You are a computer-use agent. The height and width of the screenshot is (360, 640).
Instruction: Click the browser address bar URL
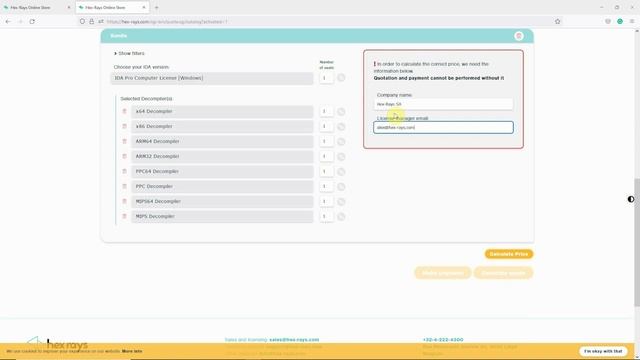167,22
